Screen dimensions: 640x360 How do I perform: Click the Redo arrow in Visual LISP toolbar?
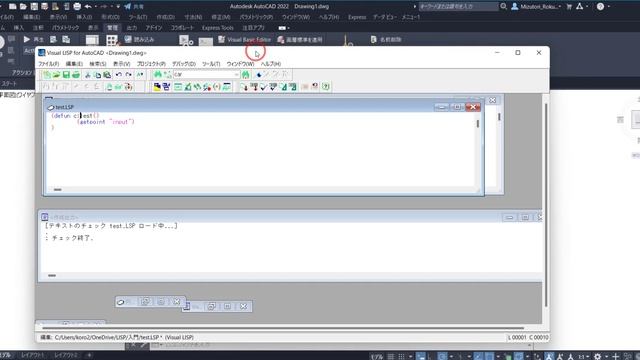[x=128, y=75]
